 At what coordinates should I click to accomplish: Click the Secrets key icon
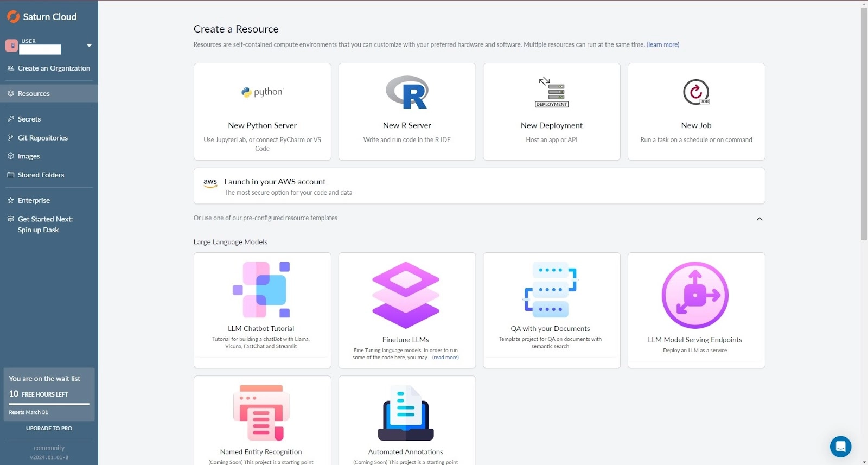[x=10, y=119]
